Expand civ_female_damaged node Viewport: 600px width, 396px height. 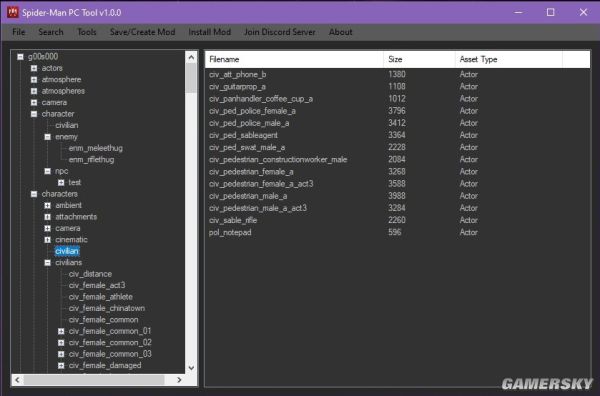coord(61,365)
